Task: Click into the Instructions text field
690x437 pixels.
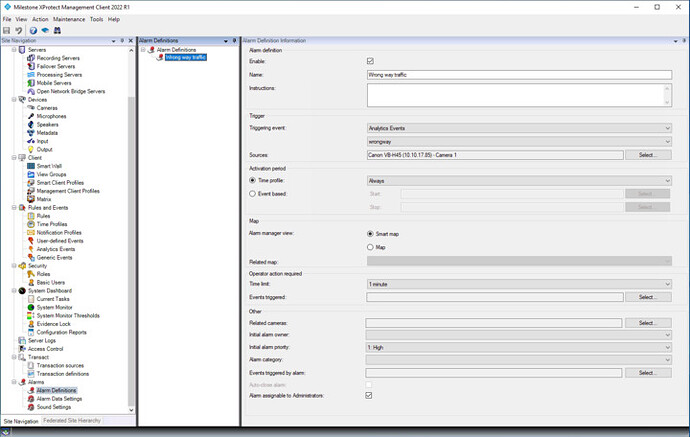Action: click(x=518, y=94)
